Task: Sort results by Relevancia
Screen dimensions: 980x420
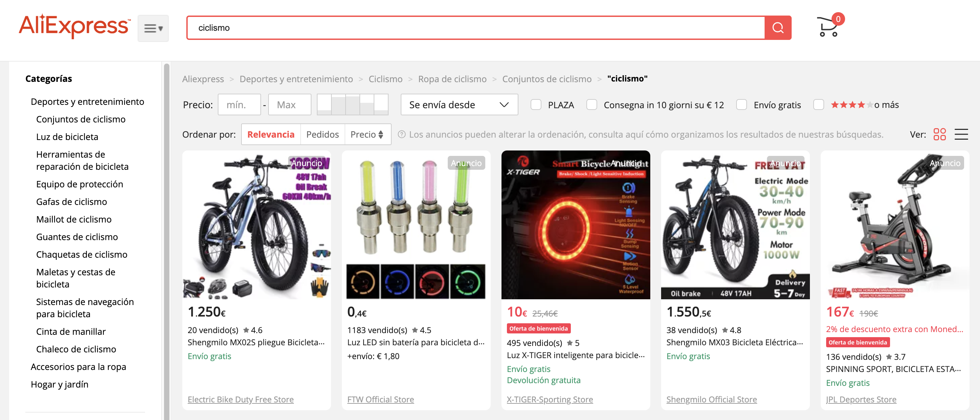Action: click(x=271, y=134)
